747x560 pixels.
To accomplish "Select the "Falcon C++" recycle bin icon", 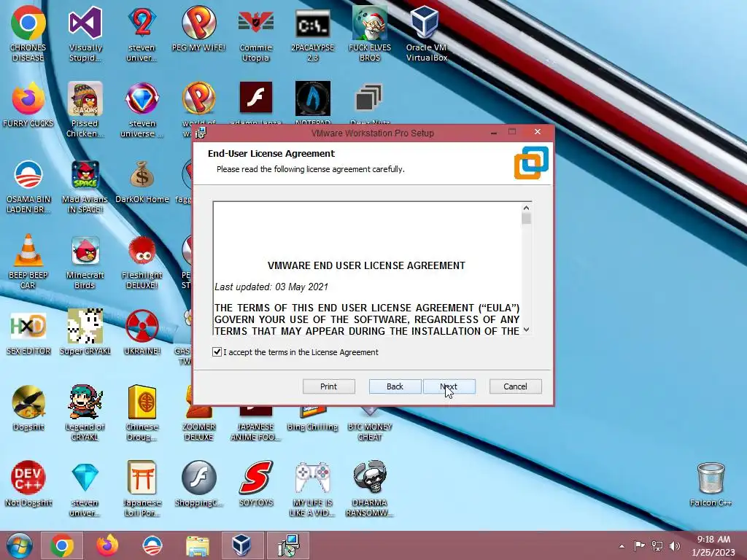I will [711, 484].
